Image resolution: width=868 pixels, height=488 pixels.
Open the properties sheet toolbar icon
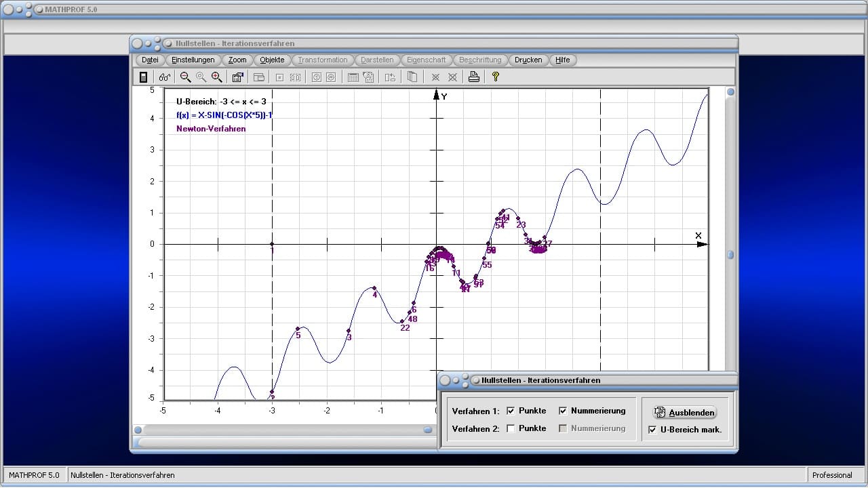point(237,77)
